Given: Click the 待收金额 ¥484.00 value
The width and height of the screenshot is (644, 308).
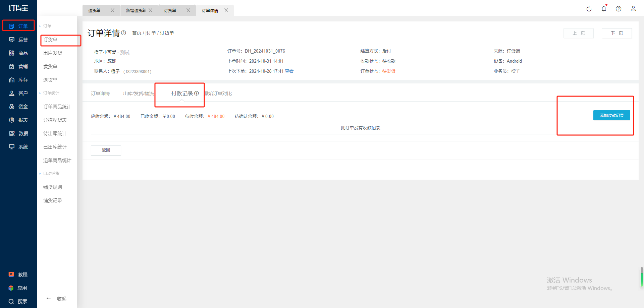Looking at the screenshot, I should click(216, 116).
